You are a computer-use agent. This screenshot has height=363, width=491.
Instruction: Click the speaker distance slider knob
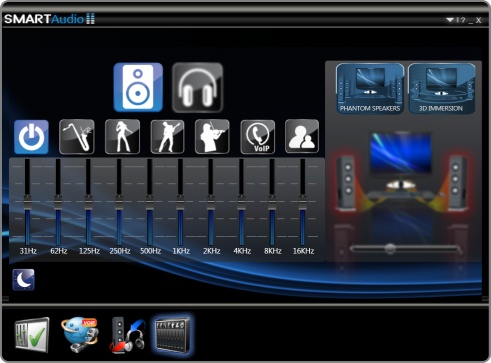[390, 248]
